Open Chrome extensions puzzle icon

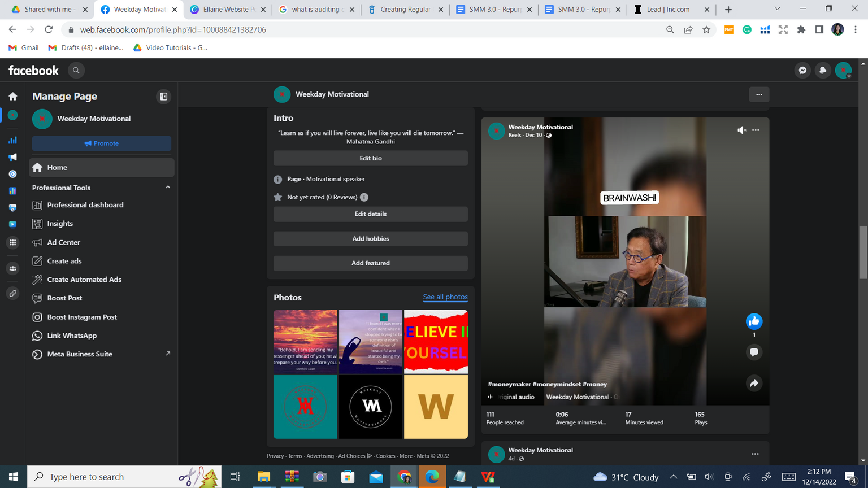pyautogui.click(x=801, y=30)
